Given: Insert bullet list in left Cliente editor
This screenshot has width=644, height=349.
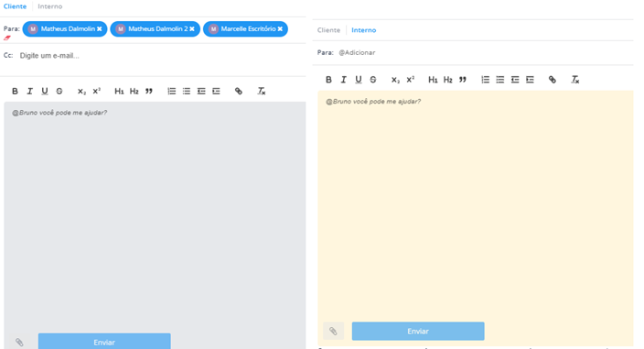Looking at the screenshot, I should pos(187,92).
